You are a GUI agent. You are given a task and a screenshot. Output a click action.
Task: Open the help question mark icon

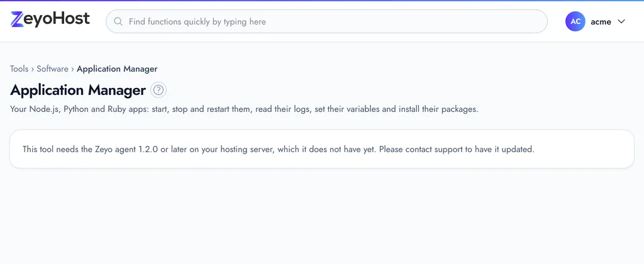(x=158, y=91)
